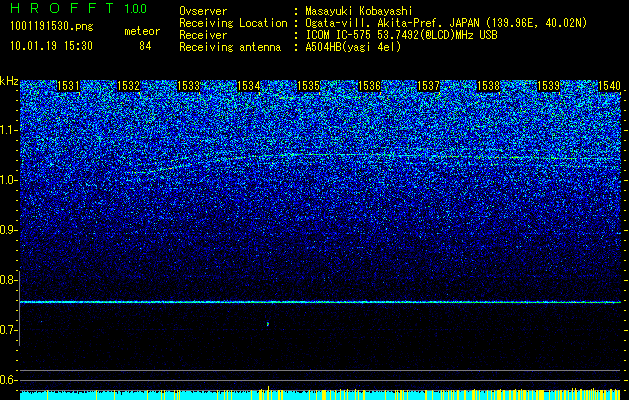Select the filename 1001191530.png

coord(52,27)
